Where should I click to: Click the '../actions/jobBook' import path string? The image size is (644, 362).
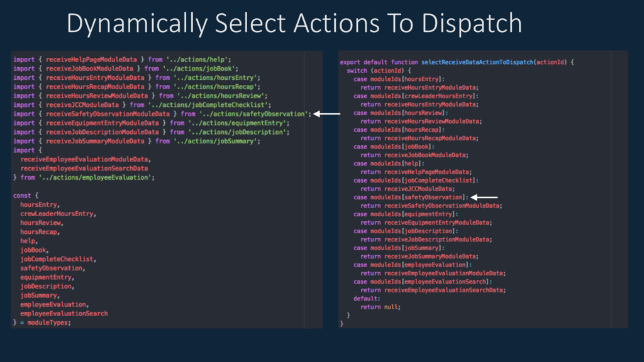click(198, 69)
